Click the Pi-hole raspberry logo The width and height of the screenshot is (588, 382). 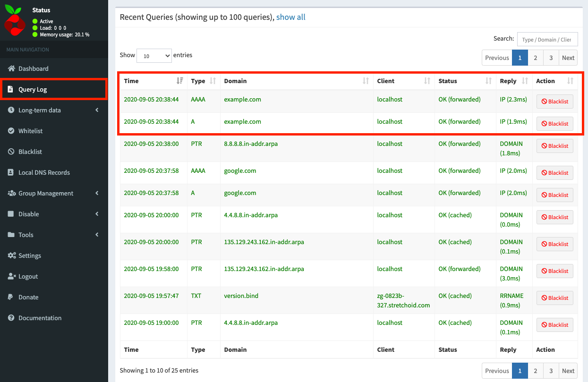[x=15, y=21]
